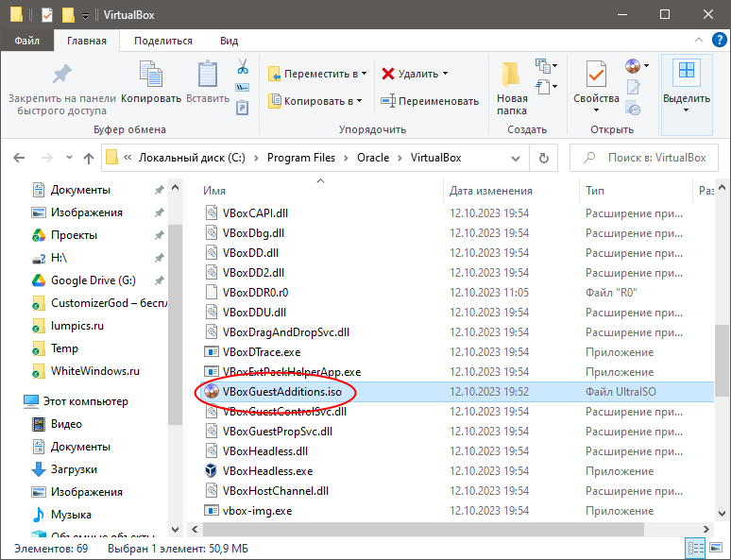This screenshot has width=731, height=560.
Task: Click the horizontal scrollbar of file list
Action: pyautogui.click(x=423, y=529)
